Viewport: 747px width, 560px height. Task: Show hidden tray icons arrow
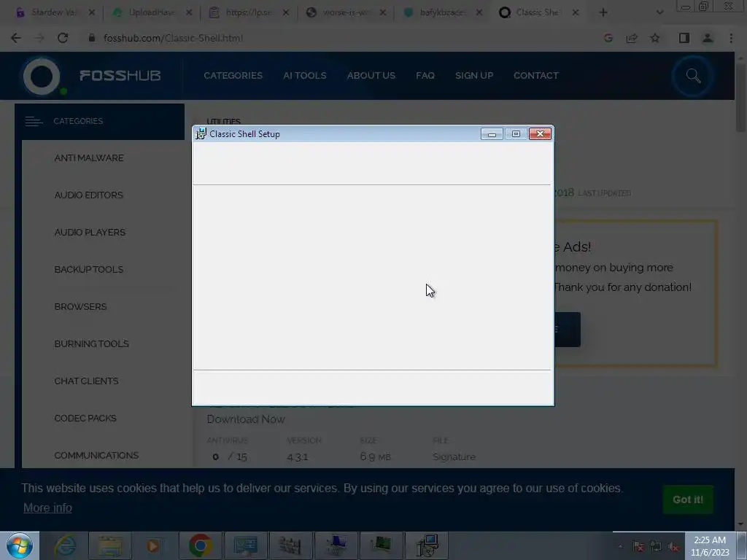click(620, 547)
